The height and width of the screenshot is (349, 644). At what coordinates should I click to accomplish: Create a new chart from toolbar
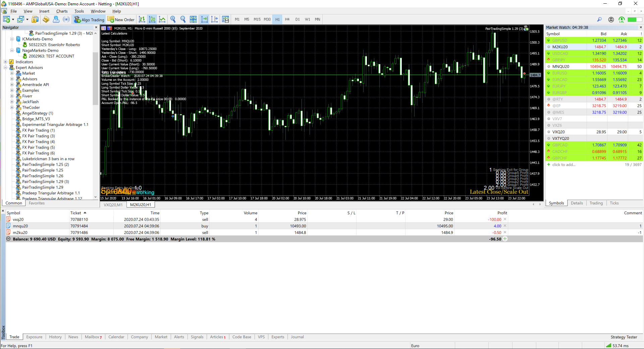click(x=6, y=19)
